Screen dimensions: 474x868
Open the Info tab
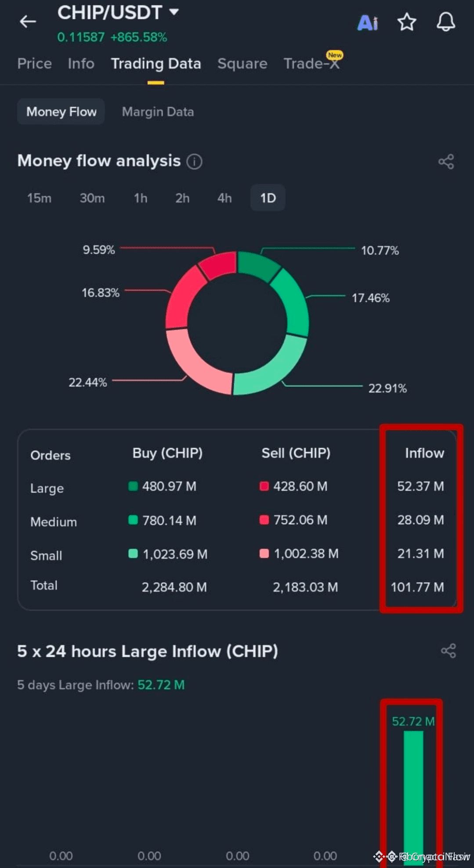(81, 64)
